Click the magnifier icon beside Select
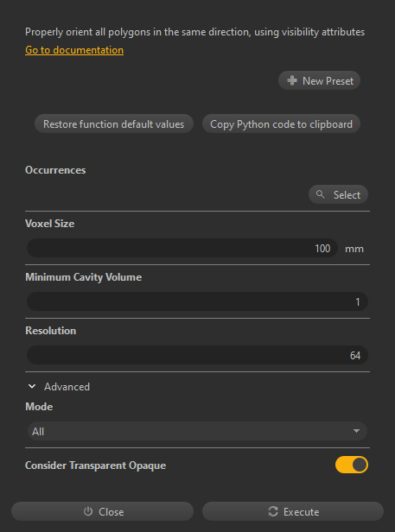395x532 pixels. pos(320,194)
